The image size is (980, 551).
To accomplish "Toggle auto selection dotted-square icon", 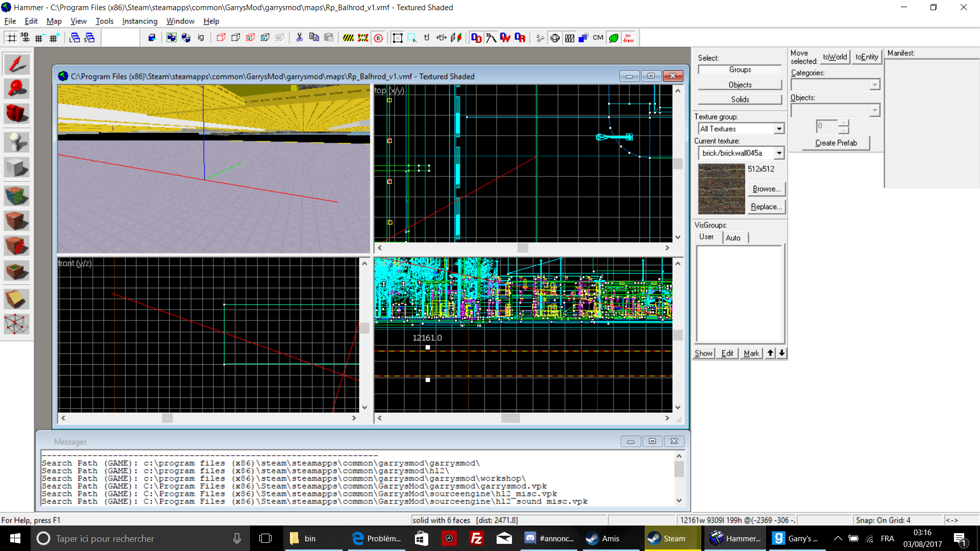I will (412, 38).
